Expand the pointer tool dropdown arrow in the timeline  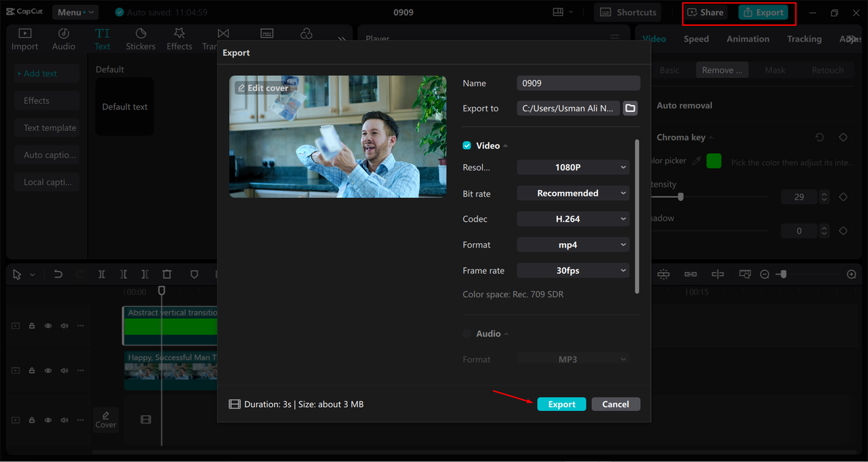coord(33,275)
